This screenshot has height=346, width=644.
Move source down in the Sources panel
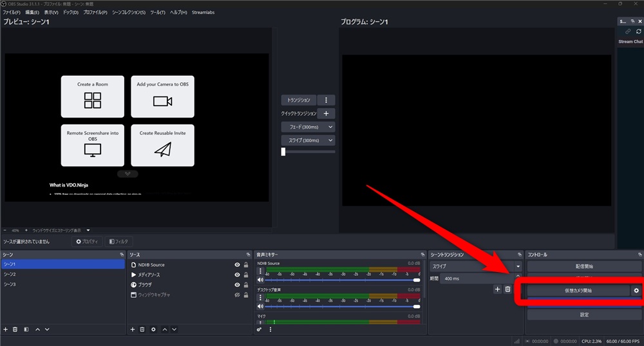(174, 329)
